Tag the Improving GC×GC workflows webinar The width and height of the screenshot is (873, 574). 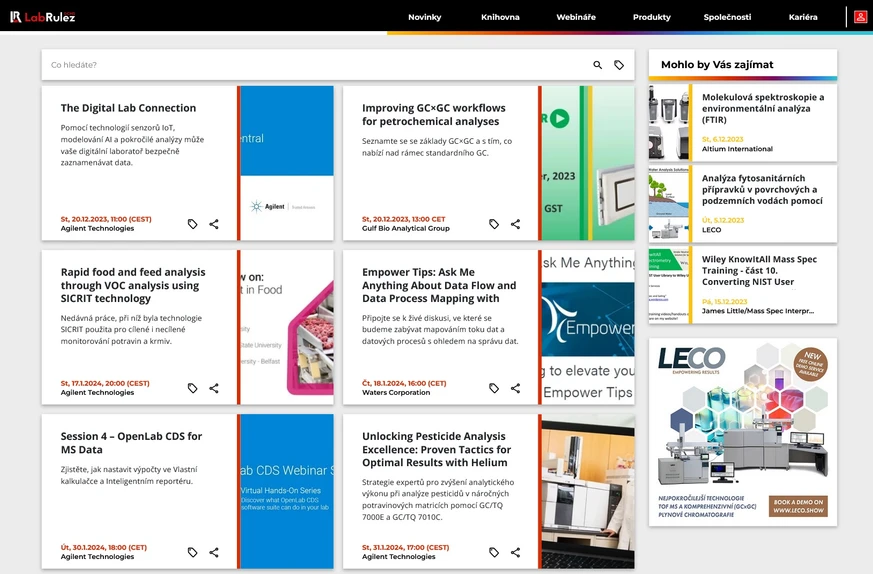[494, 224]
